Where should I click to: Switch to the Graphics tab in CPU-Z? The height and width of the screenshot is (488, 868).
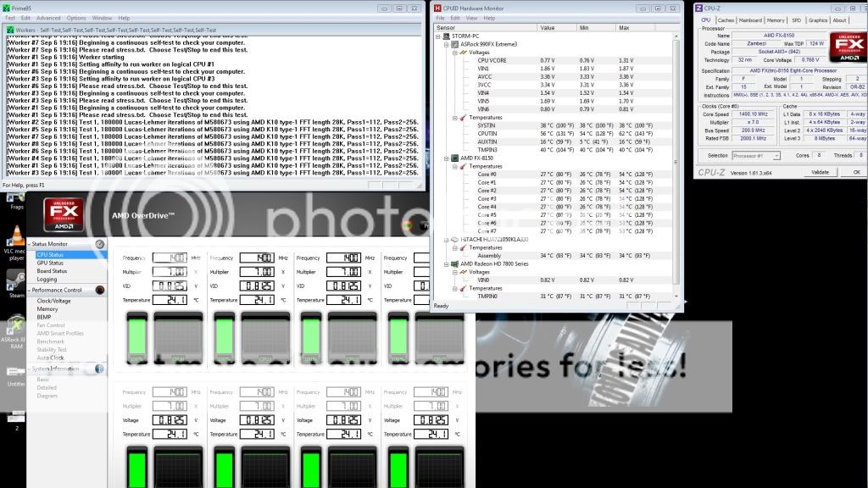pos(818,20)
